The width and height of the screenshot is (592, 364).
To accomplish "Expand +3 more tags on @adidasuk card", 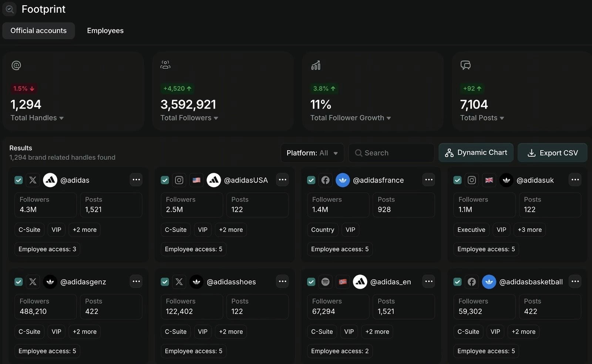I will pos(530,230).
